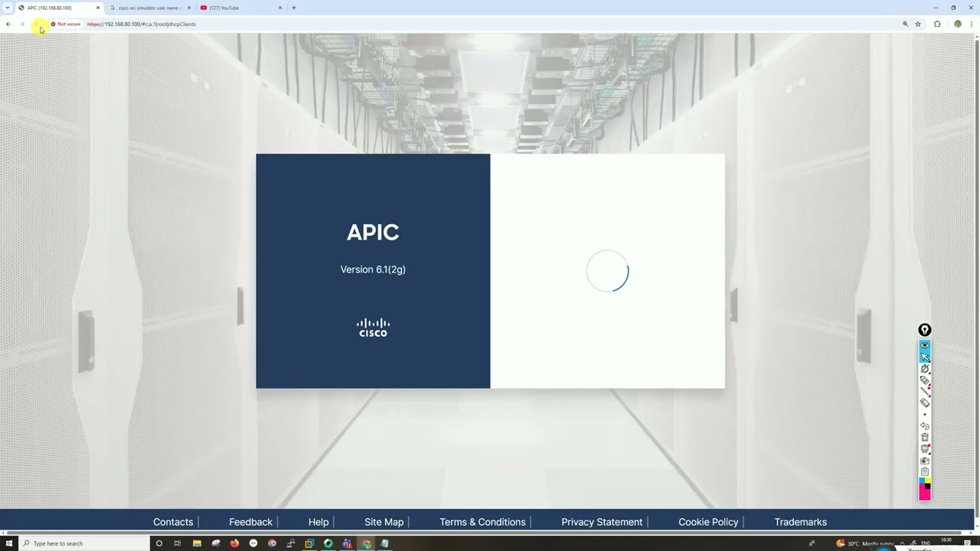Click the Not secure site warning
This screenshot has width=980, height=551.
[66, 24]
